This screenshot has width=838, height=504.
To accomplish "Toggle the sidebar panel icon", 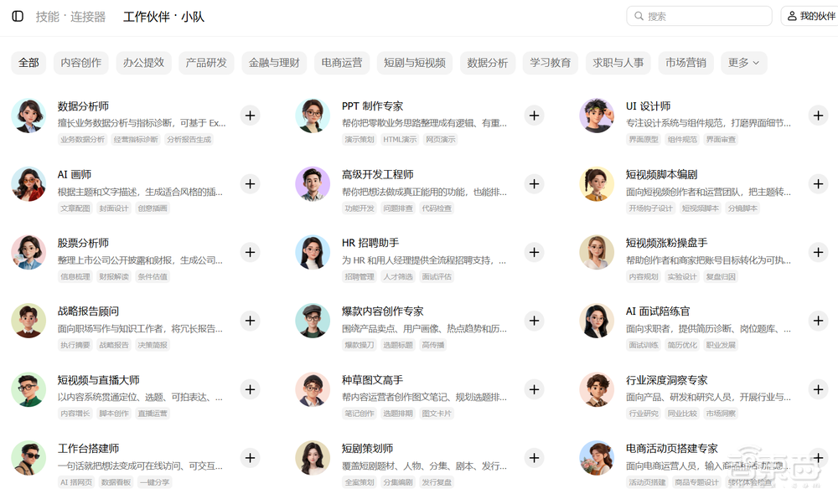I will (18, 17).
